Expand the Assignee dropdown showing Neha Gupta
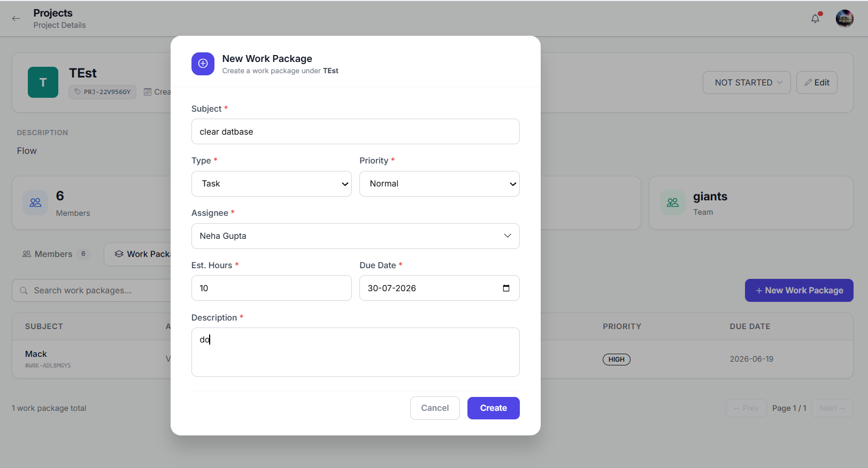Image resolution: width=868 pixels, height=468 pixels. click(x=356, y=236)
